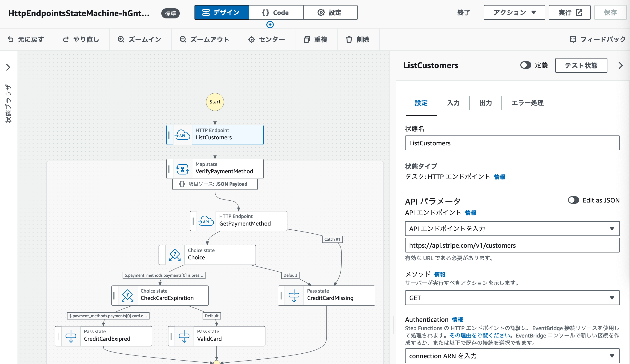Switch to the Code tab
630x364 pixels.
coord(276,12)
